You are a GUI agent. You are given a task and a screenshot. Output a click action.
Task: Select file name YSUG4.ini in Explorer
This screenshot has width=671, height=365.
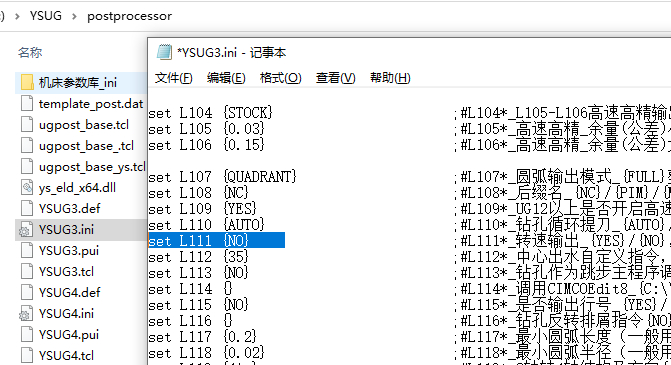pos(66,313)
